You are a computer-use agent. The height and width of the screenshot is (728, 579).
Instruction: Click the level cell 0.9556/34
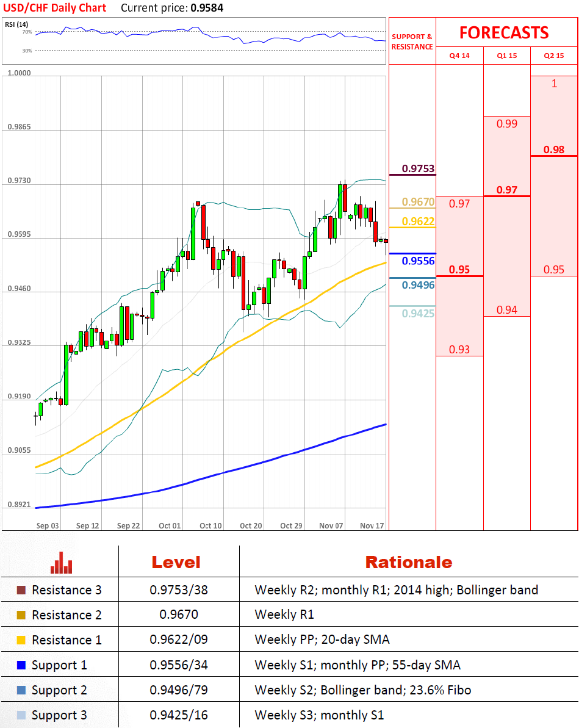pos(179,665)
